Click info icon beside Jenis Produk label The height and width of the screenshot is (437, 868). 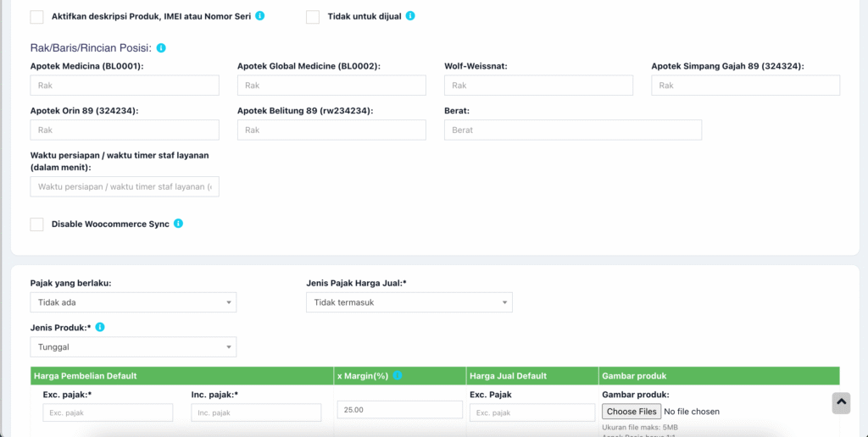point(100,327)
